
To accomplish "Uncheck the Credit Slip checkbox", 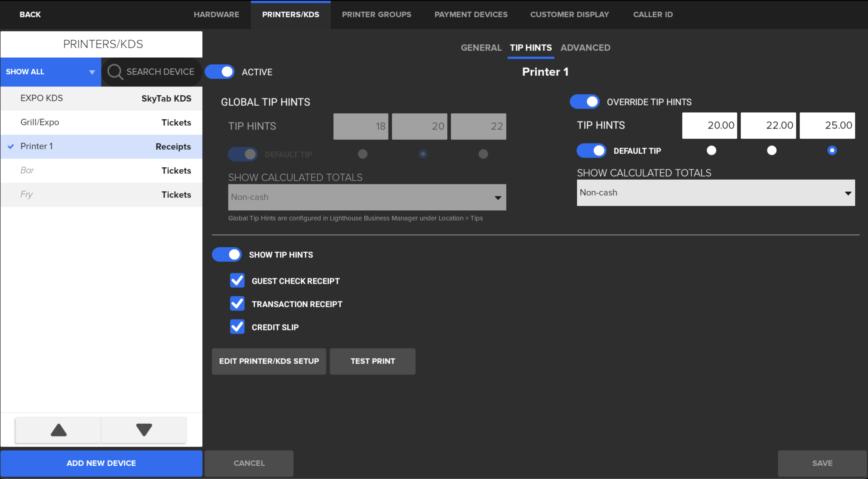I will 237,327.
